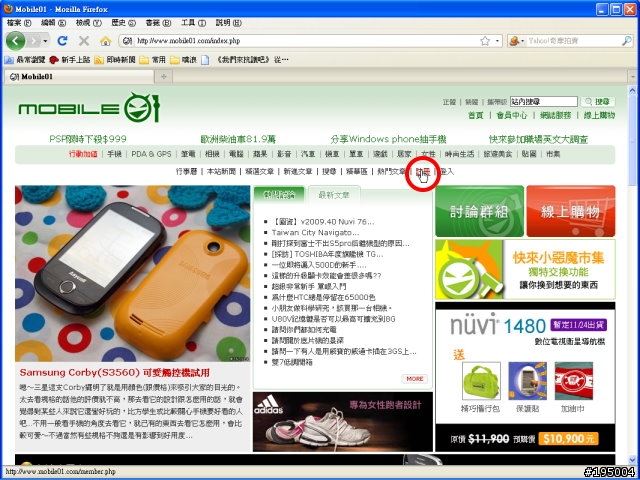Open the address bar history dropdown
This screenshot has height=480, width=640.
click(x=497, y=41)
